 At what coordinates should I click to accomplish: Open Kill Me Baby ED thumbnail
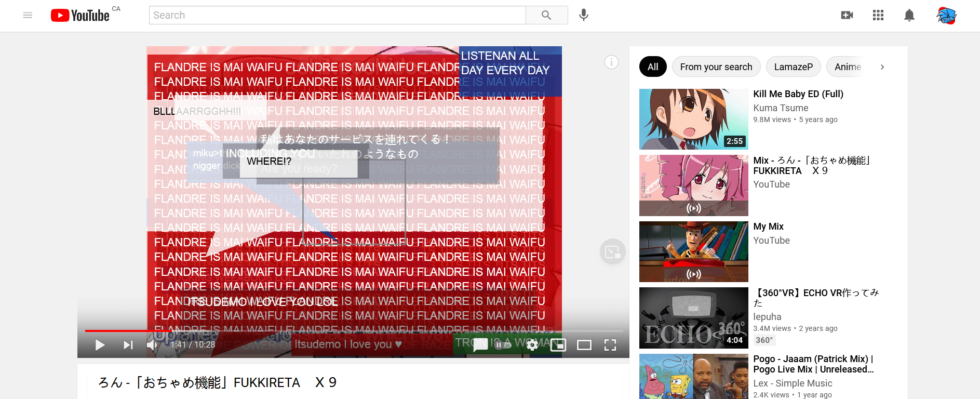tap(694, 119)
